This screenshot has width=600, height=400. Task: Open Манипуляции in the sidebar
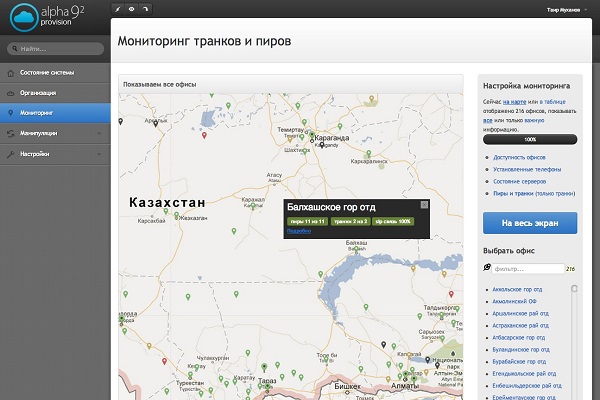tap(55, 133)
